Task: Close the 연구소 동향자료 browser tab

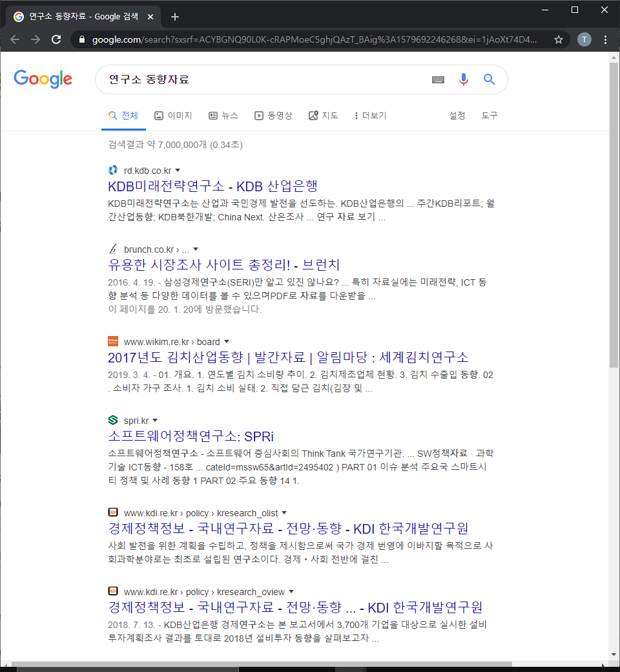Action: (150, 17)
